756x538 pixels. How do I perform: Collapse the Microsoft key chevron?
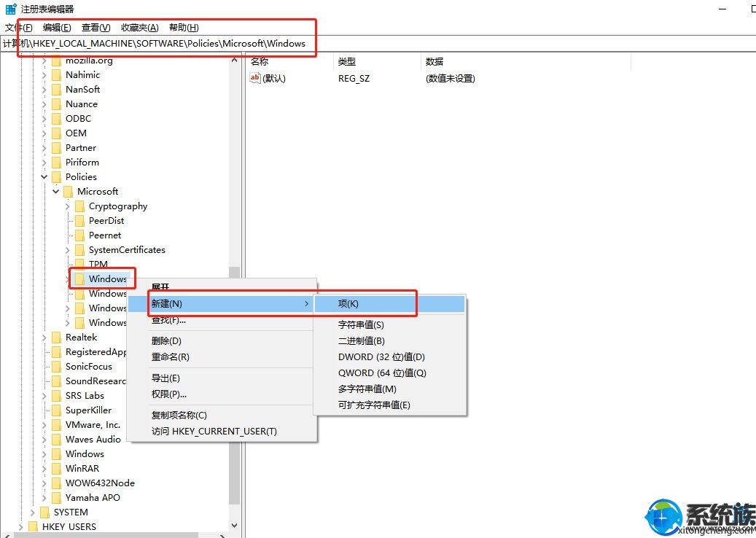click(x=56, y=192)
